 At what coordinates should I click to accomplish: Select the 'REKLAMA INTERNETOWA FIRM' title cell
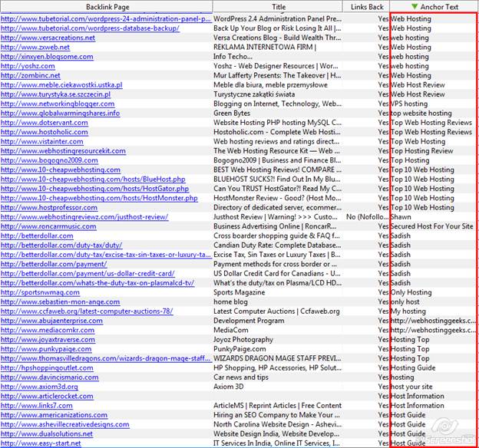click(265, 48)
